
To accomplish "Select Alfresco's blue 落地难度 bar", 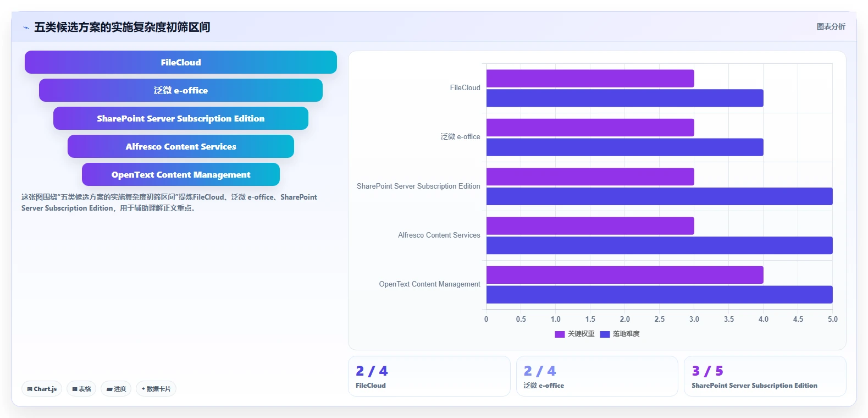I will 659,245.
